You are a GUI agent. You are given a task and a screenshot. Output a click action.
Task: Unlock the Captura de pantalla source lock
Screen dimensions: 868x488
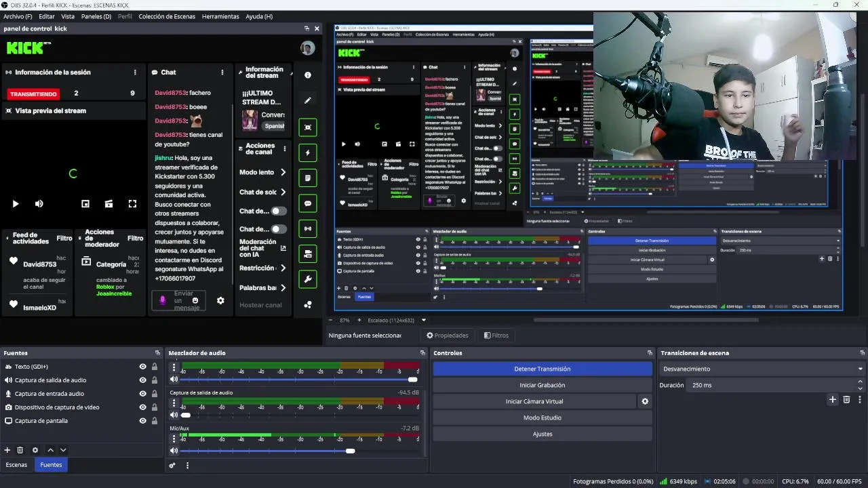(x=155, y=421)
